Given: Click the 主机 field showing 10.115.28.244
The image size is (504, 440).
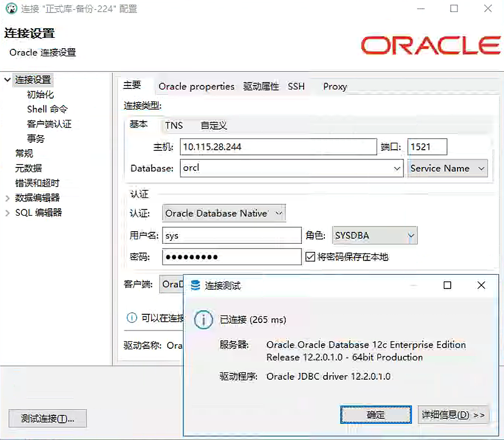Looking at the screenshot, I should click(x=278, y=147).
